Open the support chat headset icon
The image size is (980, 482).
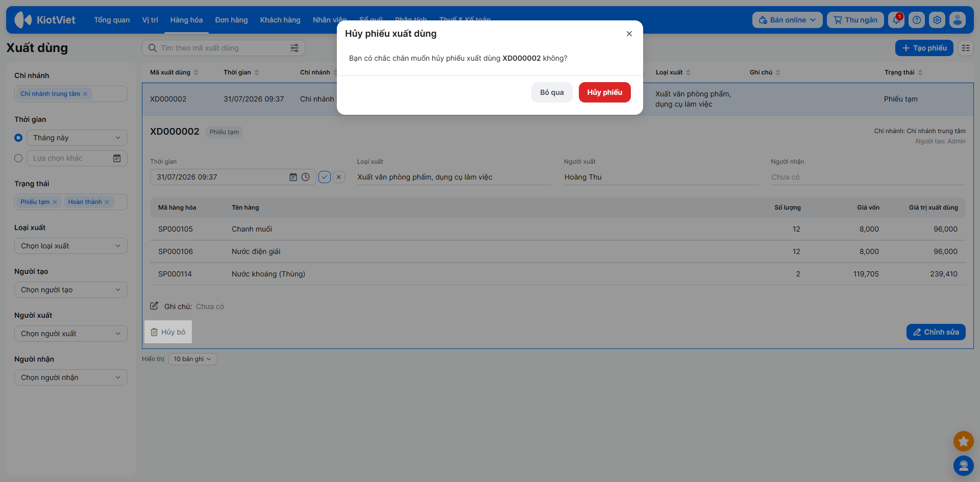pyautogui.click(x=964, y=466)
